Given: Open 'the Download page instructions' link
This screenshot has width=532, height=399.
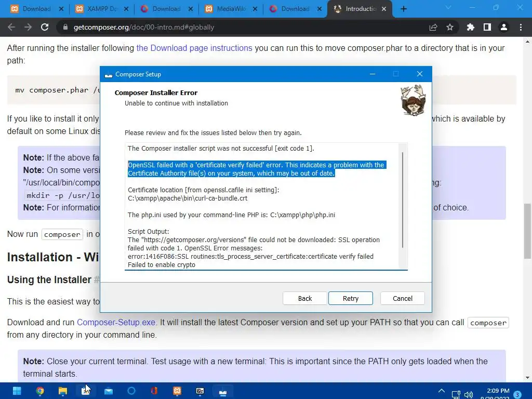Looking at the screenshot, I should coord(194,48).
